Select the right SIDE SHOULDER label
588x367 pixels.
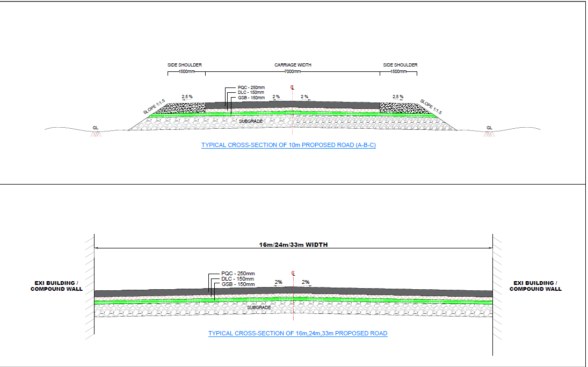pyautogui.click(x=400, y=64)
